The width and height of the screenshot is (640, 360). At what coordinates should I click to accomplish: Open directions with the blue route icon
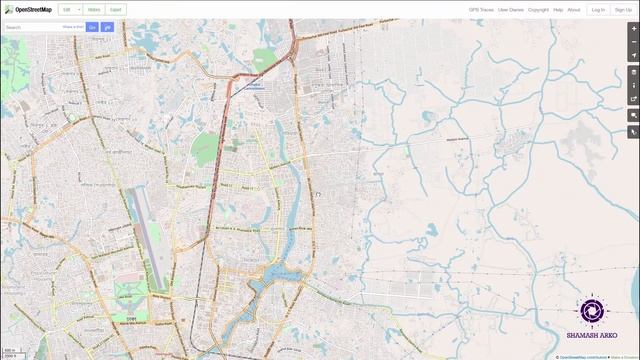click(x=107, y=27)
